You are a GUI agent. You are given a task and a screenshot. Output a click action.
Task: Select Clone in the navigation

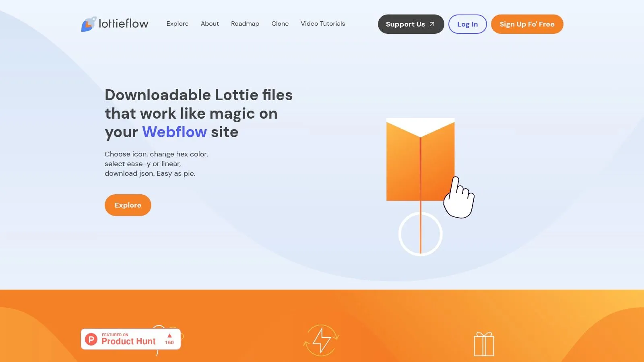pos(280,24)
